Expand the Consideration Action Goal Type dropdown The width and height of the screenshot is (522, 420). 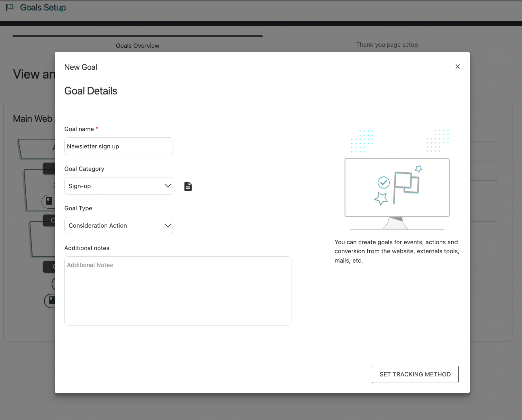[x=119, y=226]
